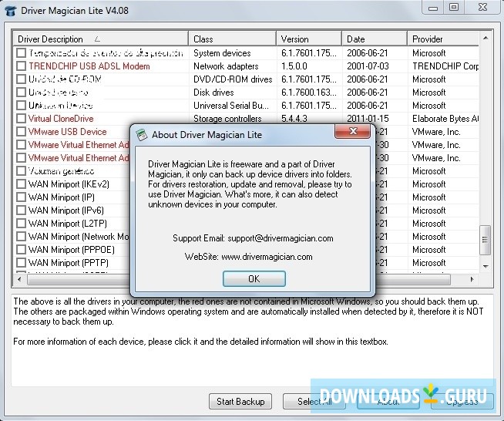
Task: Tick the WAN Miniport (L2TP) checkbox
Action: [22, 223]
